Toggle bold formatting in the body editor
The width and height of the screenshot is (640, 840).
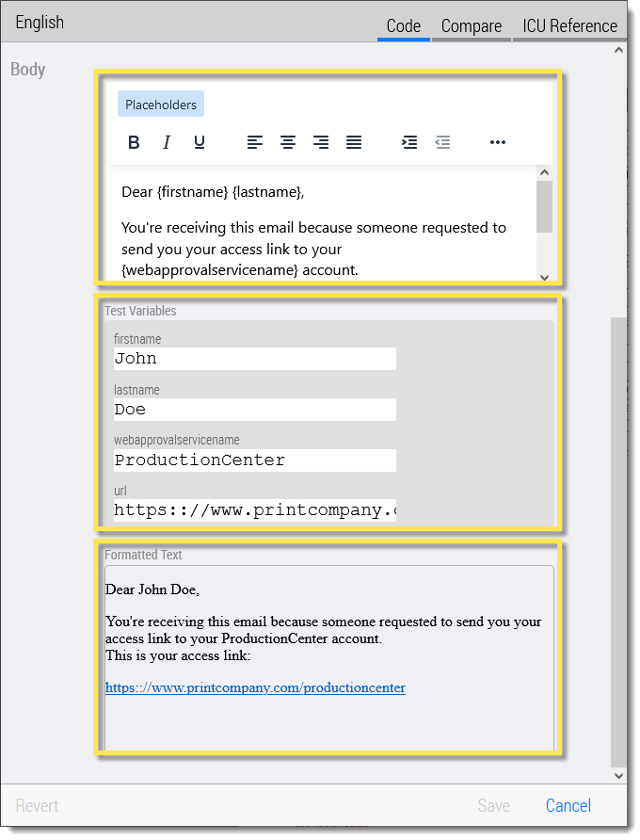[x=134, y=142]
